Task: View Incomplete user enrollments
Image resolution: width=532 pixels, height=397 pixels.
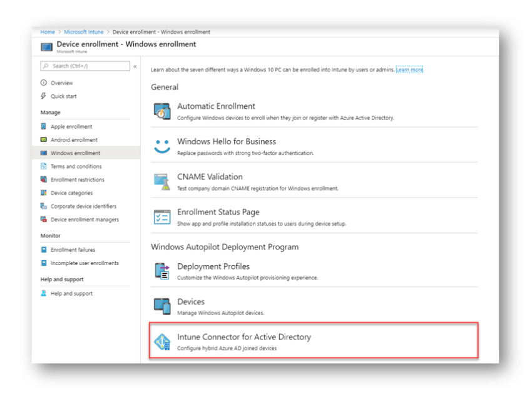Action: pos(85,263)
